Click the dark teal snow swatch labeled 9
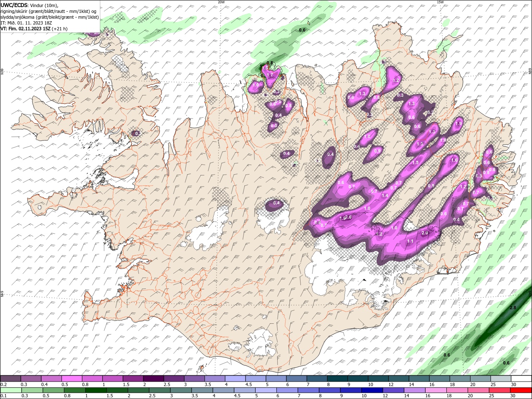This screenshot has height=399, width=532. (357, 379)
